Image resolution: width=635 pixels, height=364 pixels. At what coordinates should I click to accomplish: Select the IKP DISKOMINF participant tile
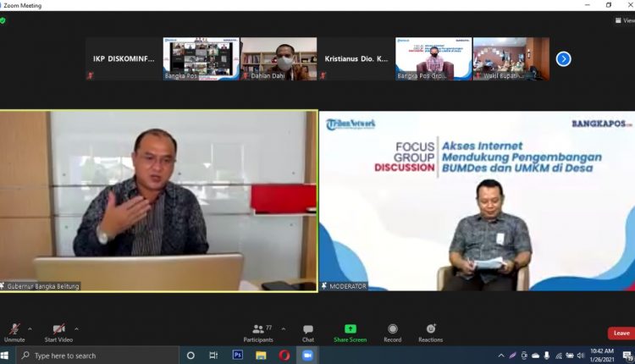[x=124, y=58]
